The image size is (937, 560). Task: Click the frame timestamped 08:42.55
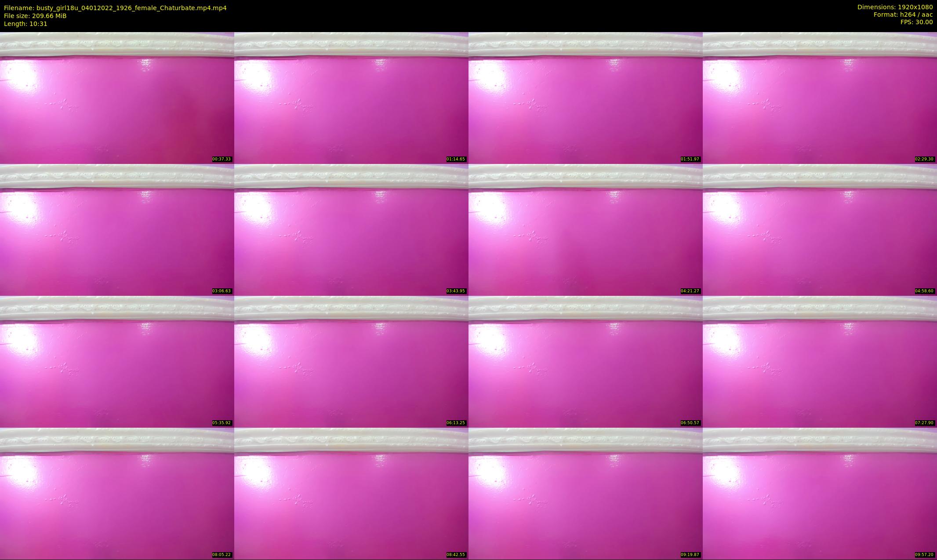pyautogui.click(x=351, y=493)
